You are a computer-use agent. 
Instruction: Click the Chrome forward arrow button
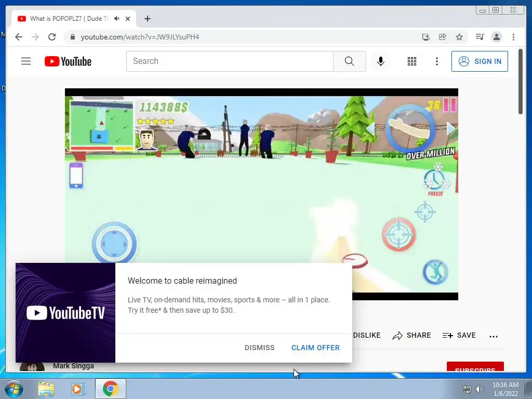coord(35,37)
